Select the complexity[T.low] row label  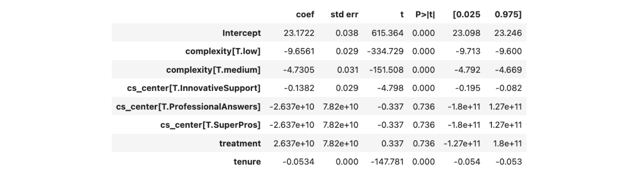223,51
